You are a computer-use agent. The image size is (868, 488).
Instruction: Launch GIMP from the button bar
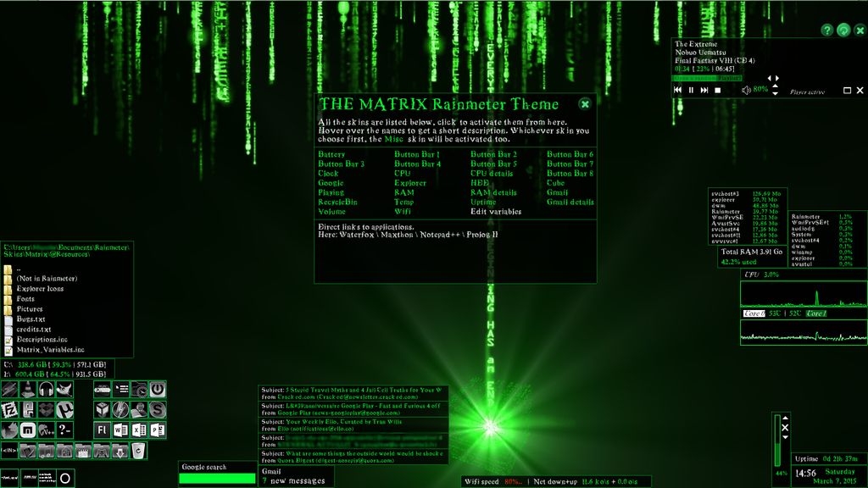click(64, 390)
